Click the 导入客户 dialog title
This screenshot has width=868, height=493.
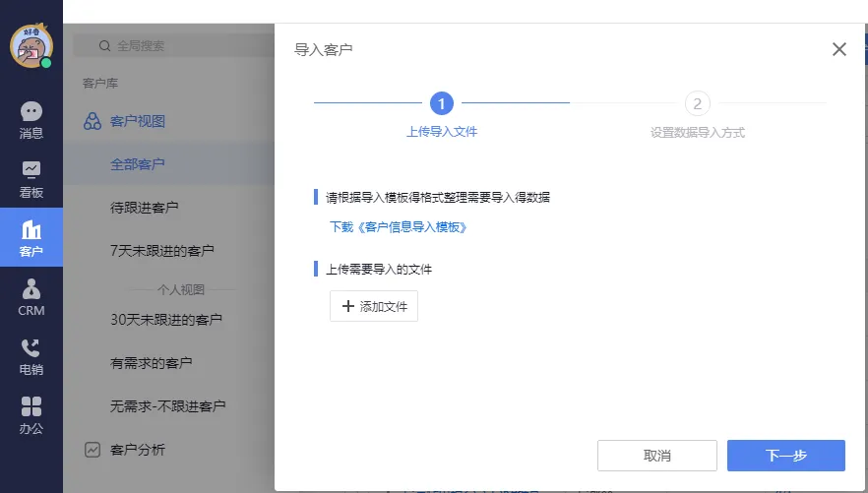pos(323,50)
